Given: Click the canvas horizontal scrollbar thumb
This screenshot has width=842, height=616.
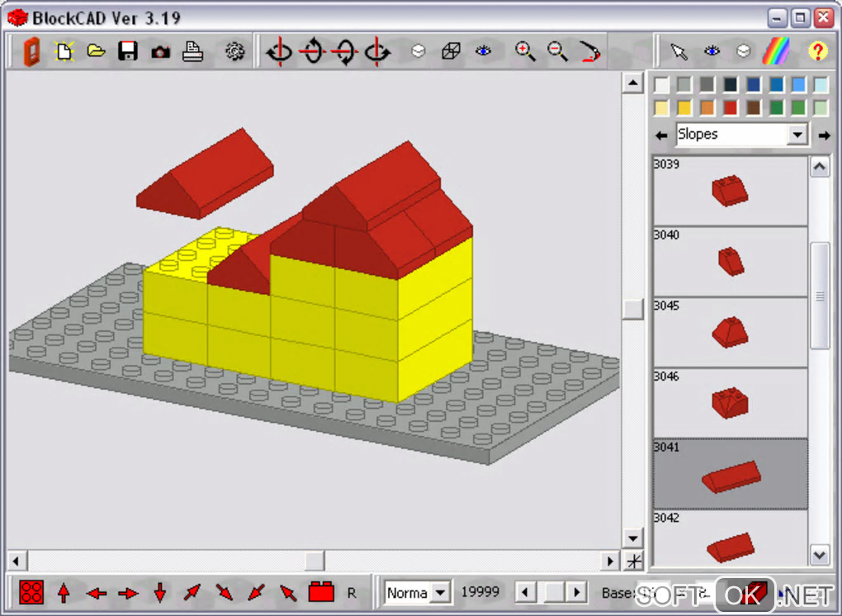Looking at the screenshot, I should coord(315,562).
